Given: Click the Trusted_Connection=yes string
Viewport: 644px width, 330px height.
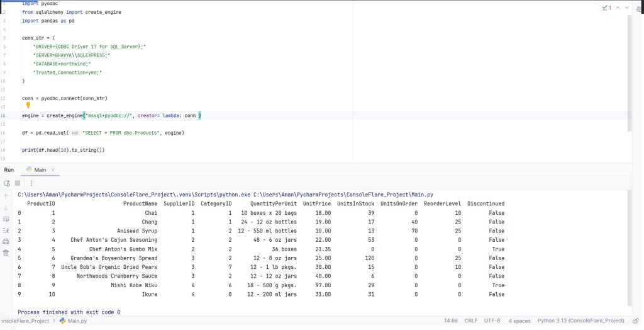Looking at the screenshot, I should click(67, 72).
